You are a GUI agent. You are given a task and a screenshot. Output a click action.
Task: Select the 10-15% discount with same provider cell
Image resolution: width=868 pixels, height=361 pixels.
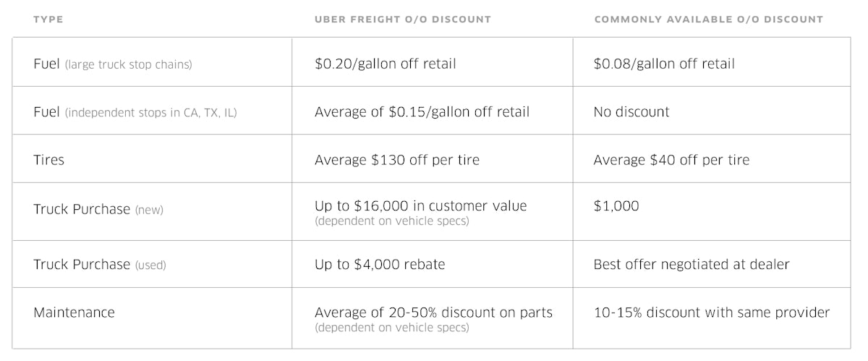[x=711, y=313]
